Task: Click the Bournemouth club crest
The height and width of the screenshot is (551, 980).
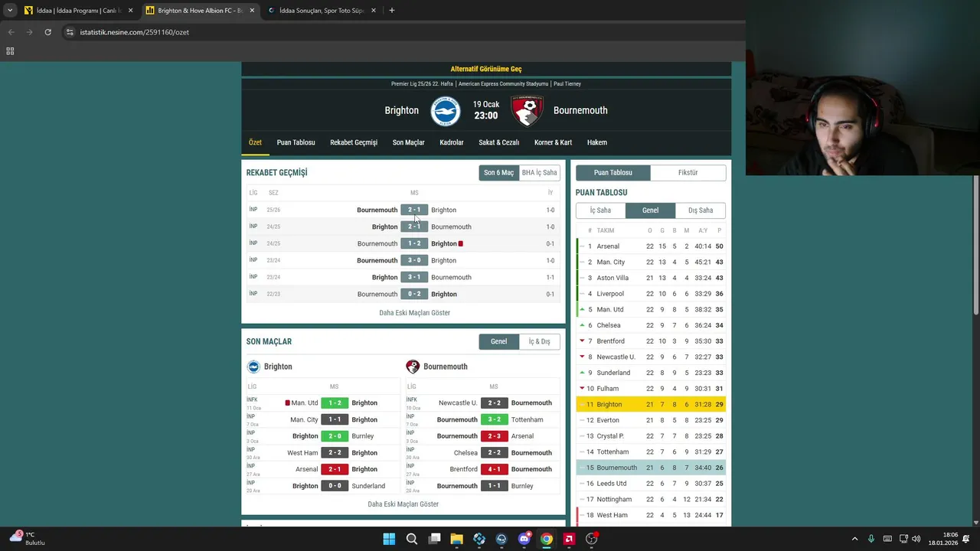Action: [x=527, y=111]
